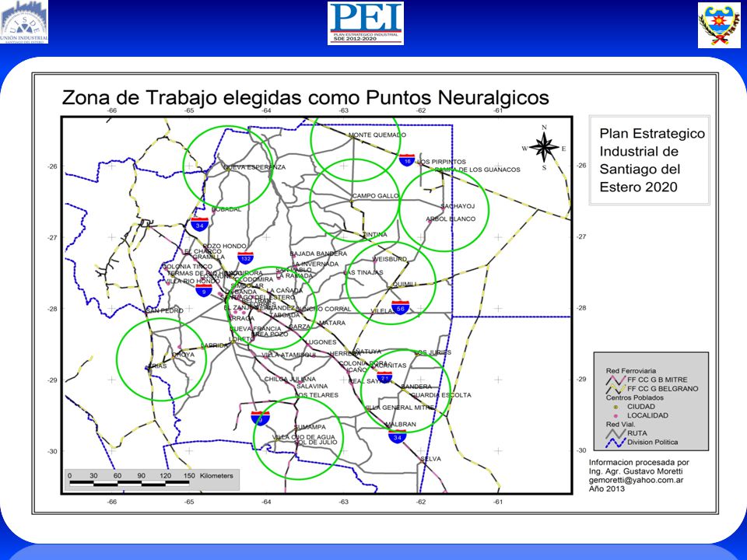
Task: Click the 'Zona de Trabajo elegidas' map title
Action: click(305, 98)
